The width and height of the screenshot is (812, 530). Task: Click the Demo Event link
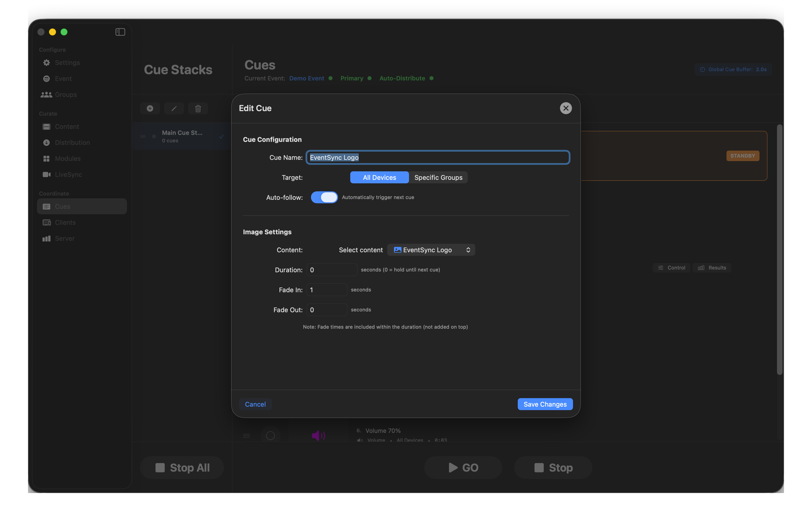click(306, 78)
